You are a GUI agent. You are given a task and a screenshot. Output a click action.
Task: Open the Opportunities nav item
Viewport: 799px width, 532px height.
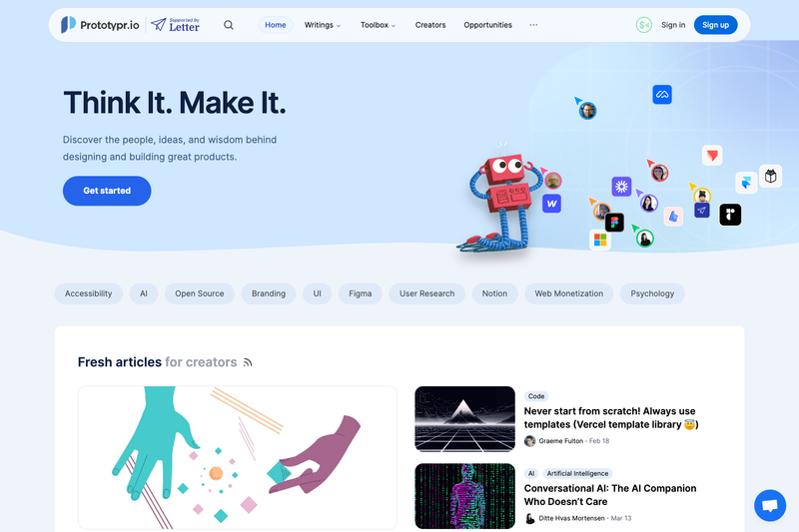pos(487,25)
